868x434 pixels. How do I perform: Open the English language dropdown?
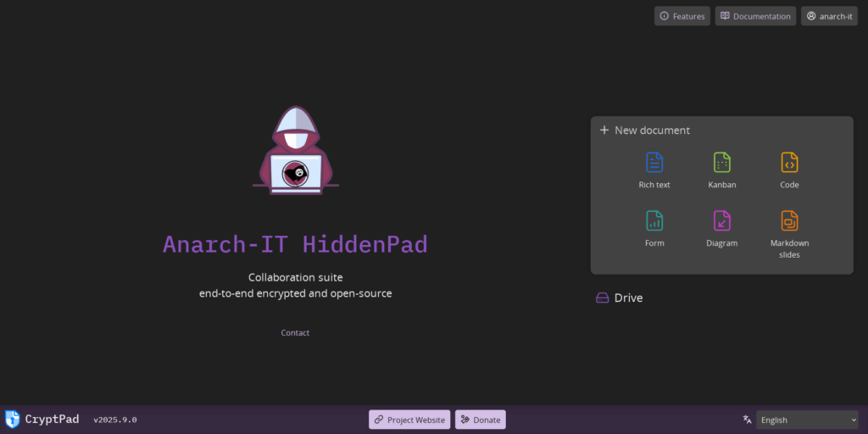[x=807, y=420]
